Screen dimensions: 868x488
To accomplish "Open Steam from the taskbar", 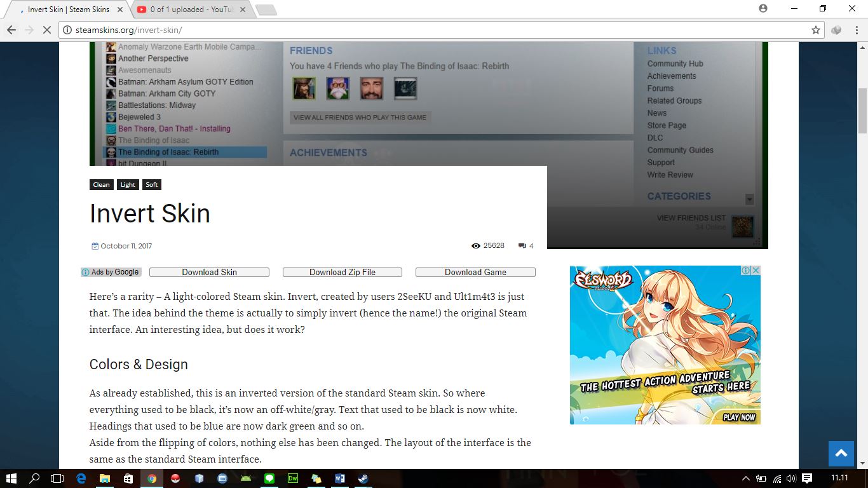I will (x=363, y=478).
